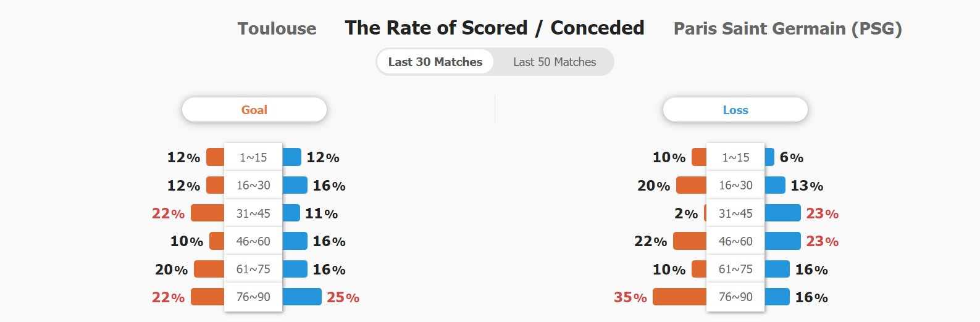Select the Goal 76~90 minute label
Image resolution: width=980 pixels, height=322 pixels.
253,297
